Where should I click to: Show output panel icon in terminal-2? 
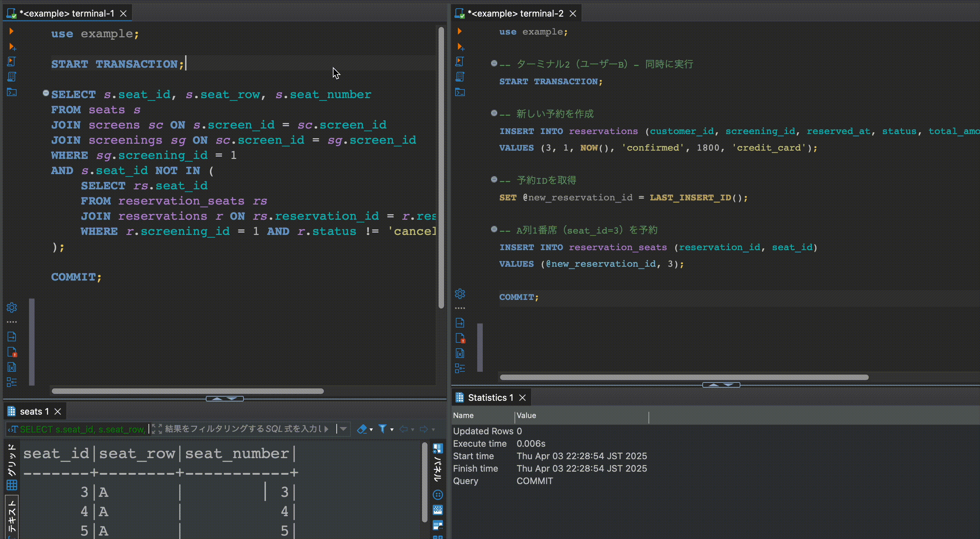tap(460, 323)
